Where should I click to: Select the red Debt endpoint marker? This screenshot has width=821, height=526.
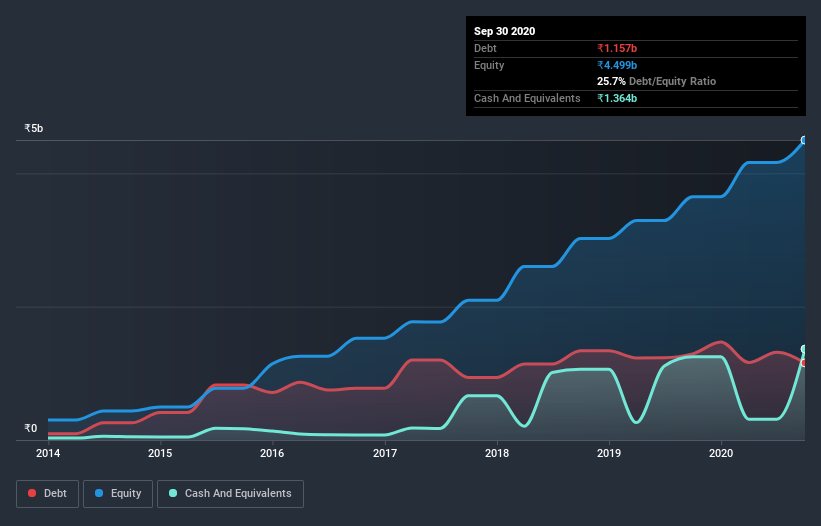(x=805, y=363)
